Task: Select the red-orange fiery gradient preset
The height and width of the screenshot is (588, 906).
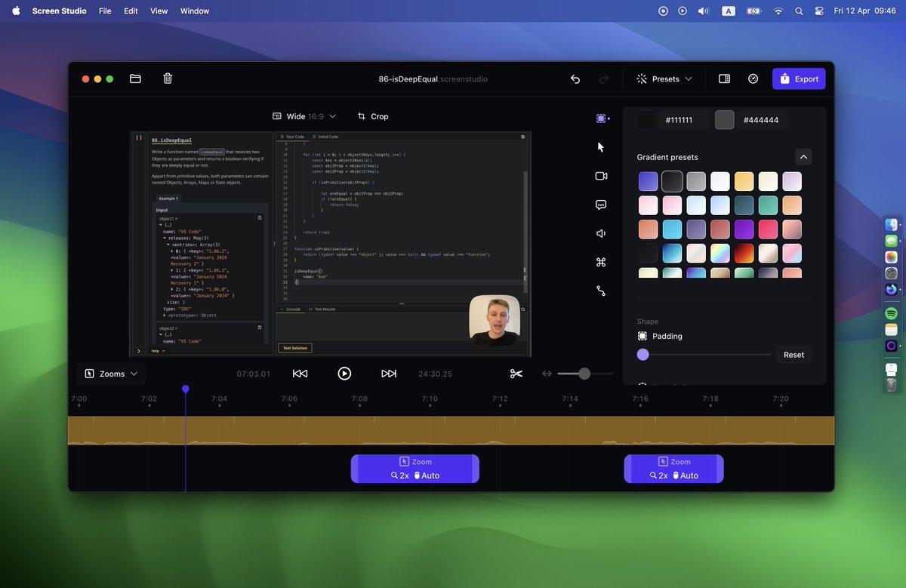Action: 744,253
